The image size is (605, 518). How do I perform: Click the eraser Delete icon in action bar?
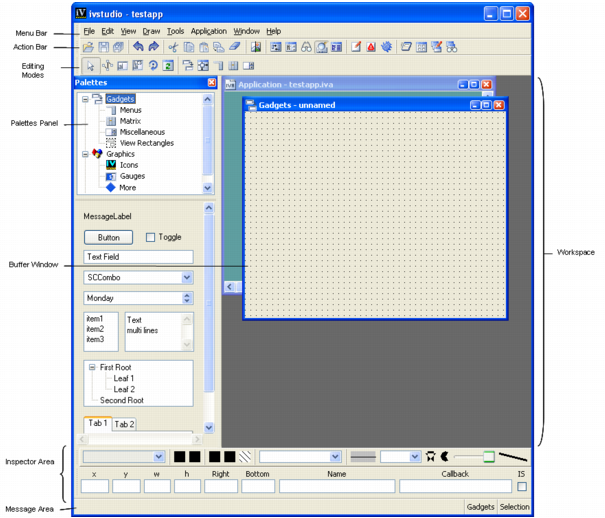(234, 47)
